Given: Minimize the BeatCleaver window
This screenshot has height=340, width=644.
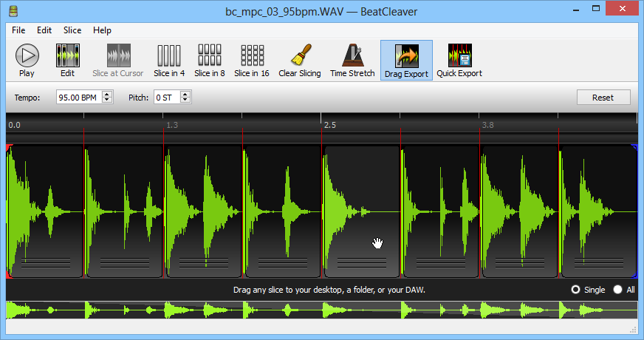Looking at the screenshot, I should 576,9.
